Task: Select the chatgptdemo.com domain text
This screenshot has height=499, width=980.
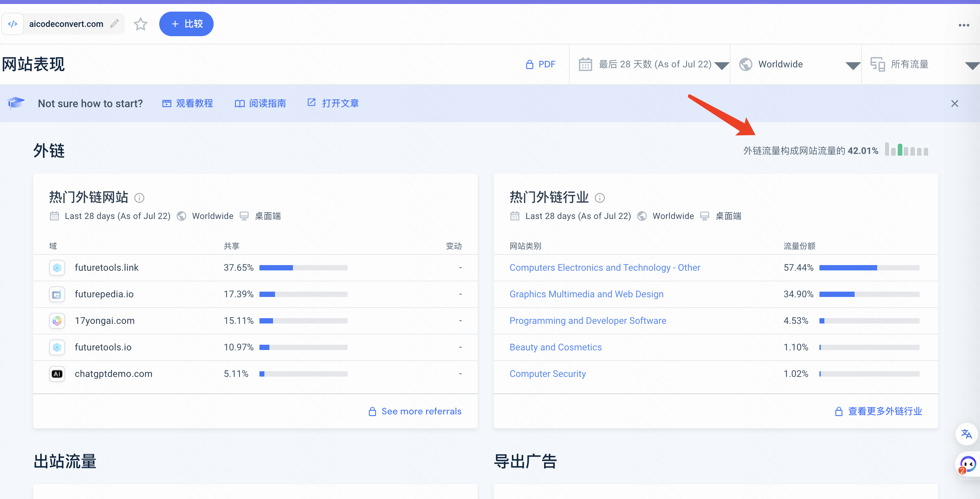Action: click(113, 374)
